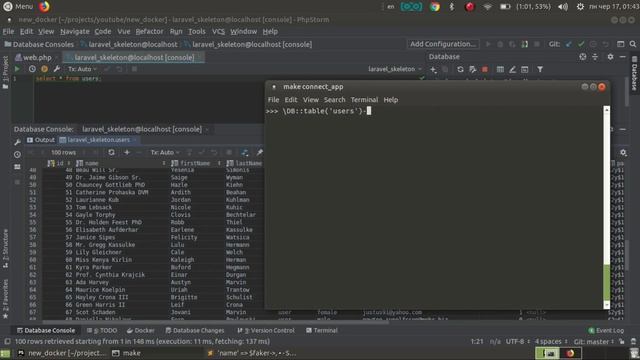The width and height of the screenshot is (640, 360).
Task: Open table editor icon in Database panel
Action: point(500,70)
